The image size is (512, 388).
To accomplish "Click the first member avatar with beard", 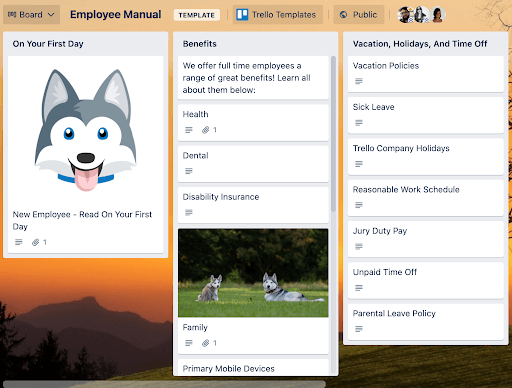I will pos(405,15).
